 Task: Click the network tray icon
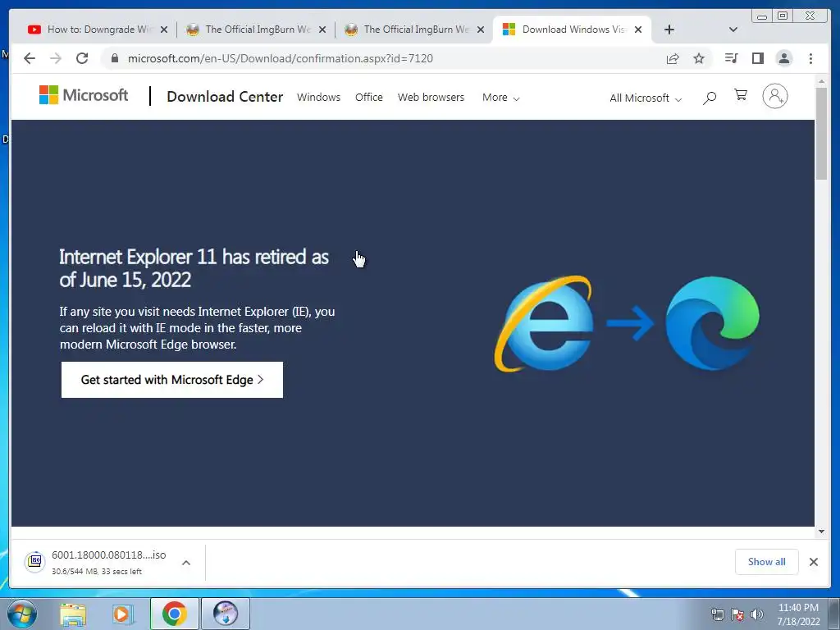[x=717, y=614]
